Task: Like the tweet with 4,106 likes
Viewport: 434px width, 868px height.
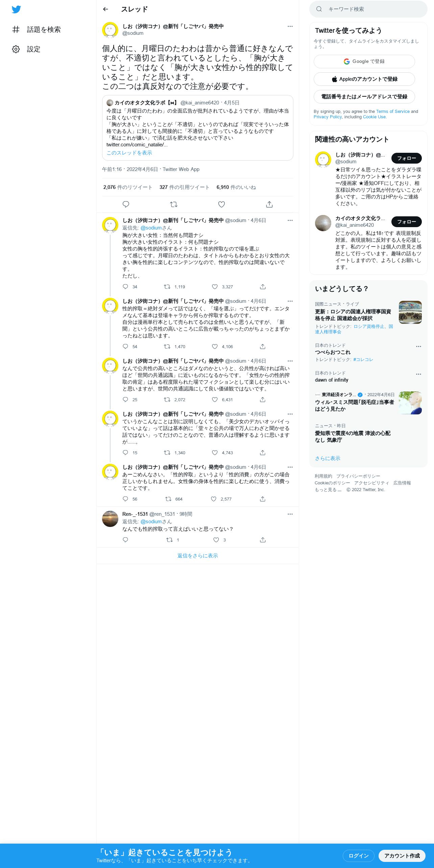Action: tap(215, 346)
